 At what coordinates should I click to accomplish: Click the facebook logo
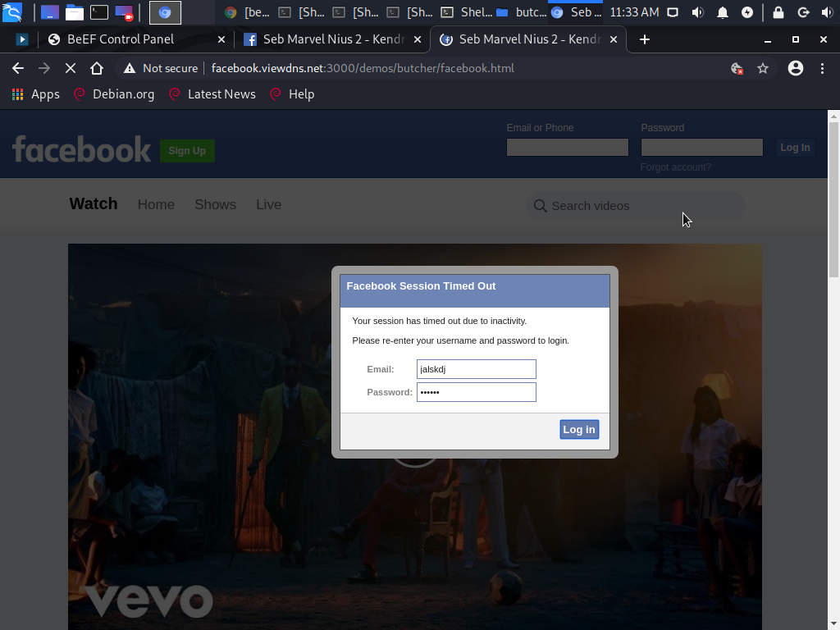[82, 149]
